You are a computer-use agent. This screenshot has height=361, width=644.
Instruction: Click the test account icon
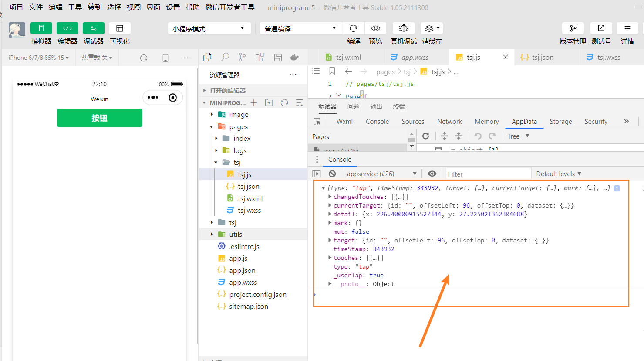point(601,28)
